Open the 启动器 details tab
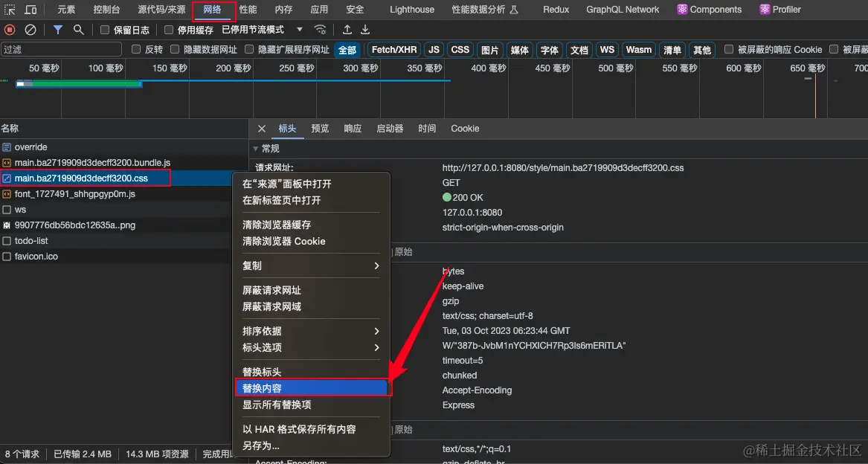The image size is (868, 464). point(390,129)
